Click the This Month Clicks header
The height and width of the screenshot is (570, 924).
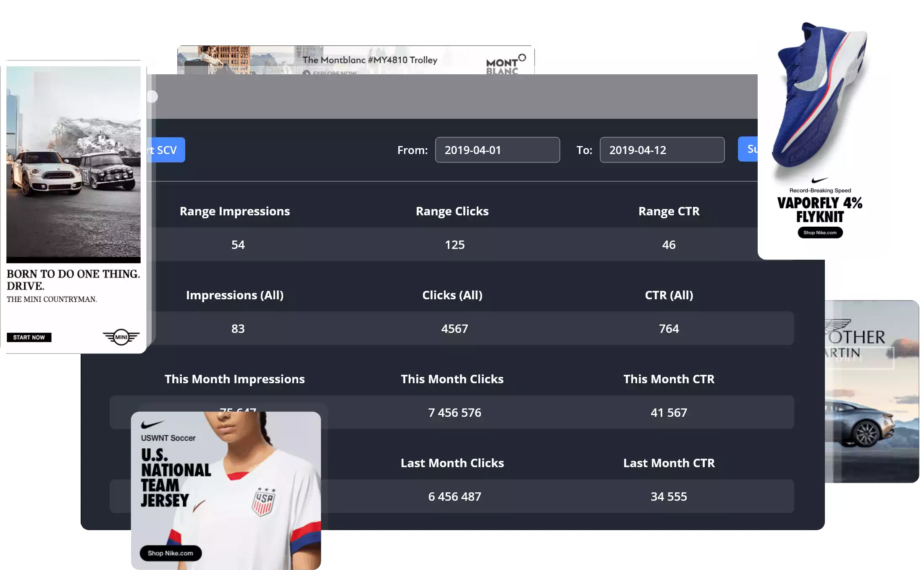point(452,379)
